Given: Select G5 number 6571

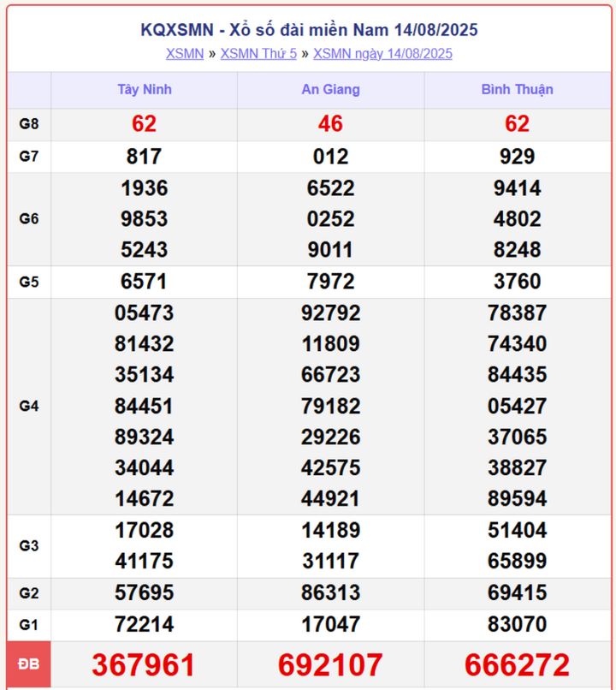Looking at the screenshot, I should (145, 282).
